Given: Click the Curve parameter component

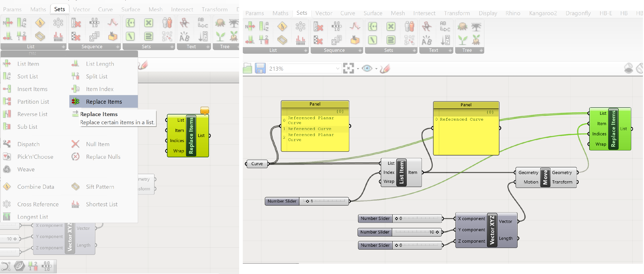Looking at the screenshot, I should tap(257, 164).
